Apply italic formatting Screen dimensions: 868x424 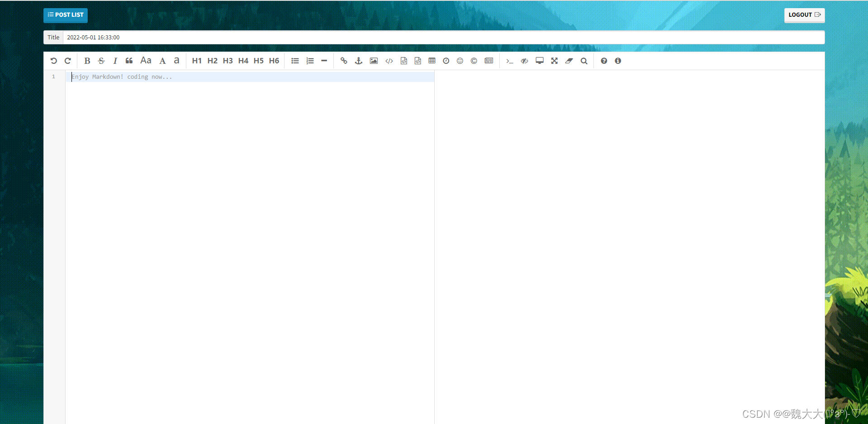coord(115,61)
